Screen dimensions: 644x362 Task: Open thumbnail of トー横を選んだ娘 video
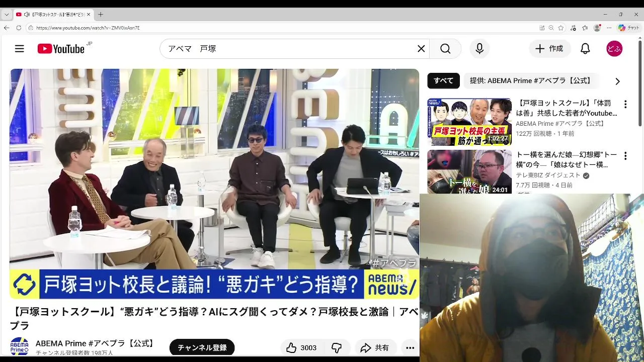[469, 172]
